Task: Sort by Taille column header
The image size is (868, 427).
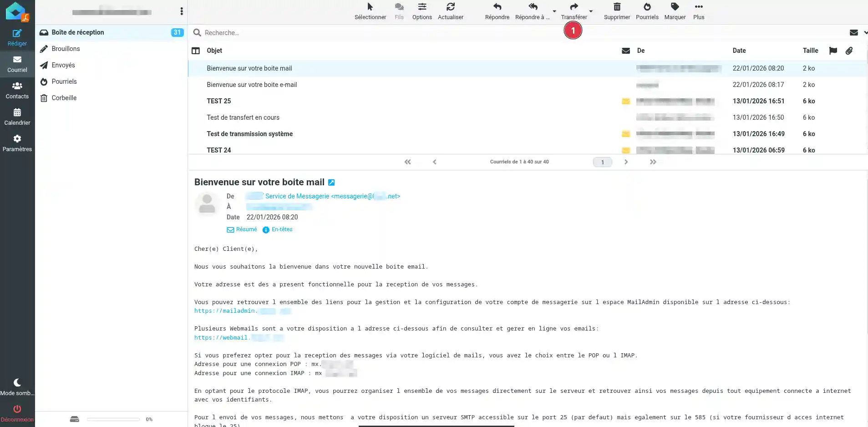Action: [x=810, y=51]
